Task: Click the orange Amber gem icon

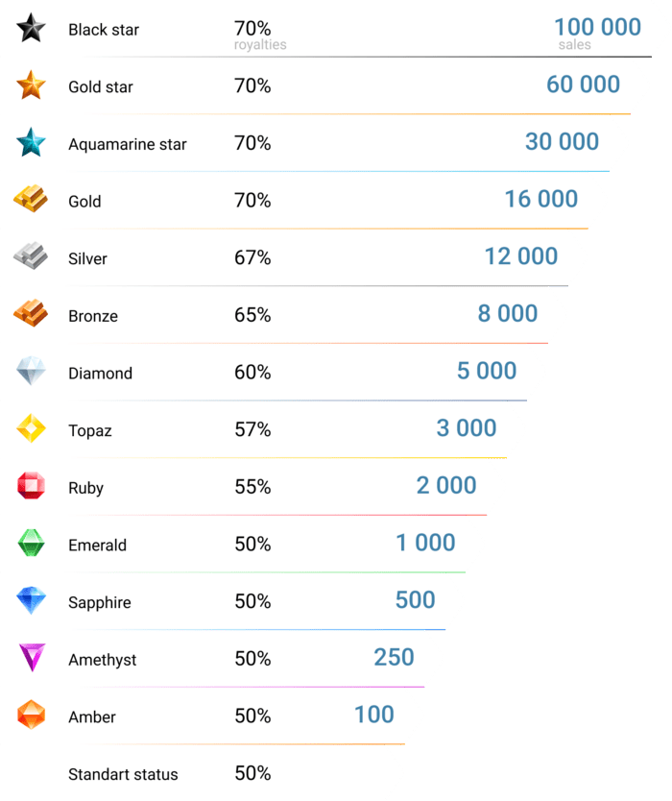Action: (31, 716)
